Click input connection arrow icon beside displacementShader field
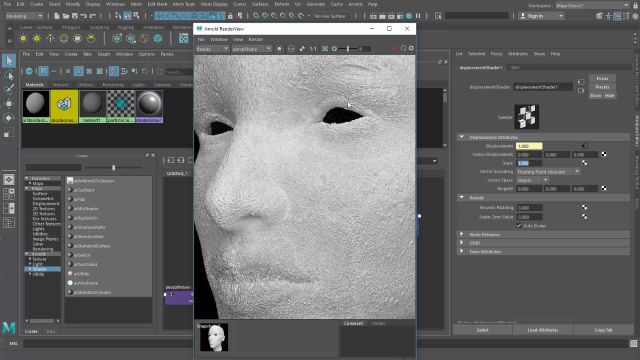Screen dimensions: 640x360 point(581,82)
